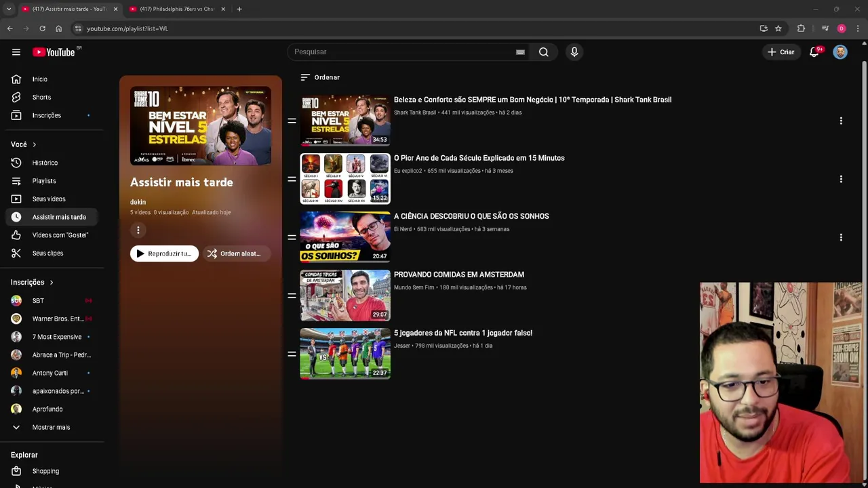Open Provando Comidas em Amsterdam thumbnail
The image size is (868, 488).
[x=345, y=295]
